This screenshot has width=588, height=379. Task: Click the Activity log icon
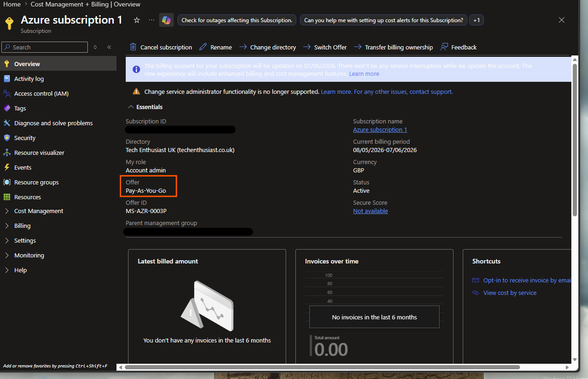(6, 79)
